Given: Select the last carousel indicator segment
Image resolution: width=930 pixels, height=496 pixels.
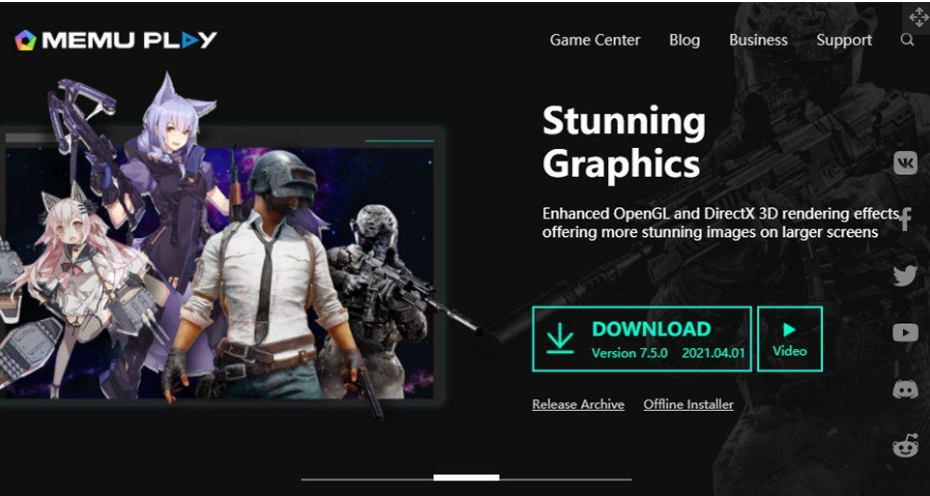Looking at the screenshot, I should coord(566,479).
